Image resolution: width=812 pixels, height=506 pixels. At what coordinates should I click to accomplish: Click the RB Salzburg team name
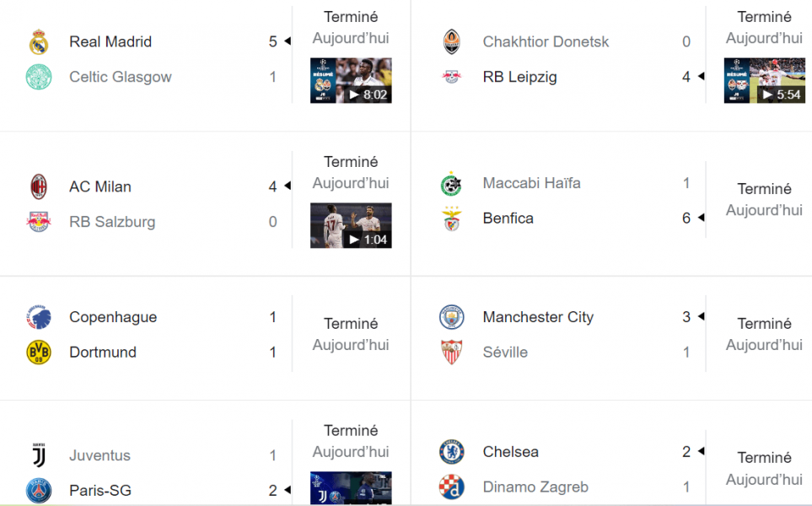tap(112, 222)
